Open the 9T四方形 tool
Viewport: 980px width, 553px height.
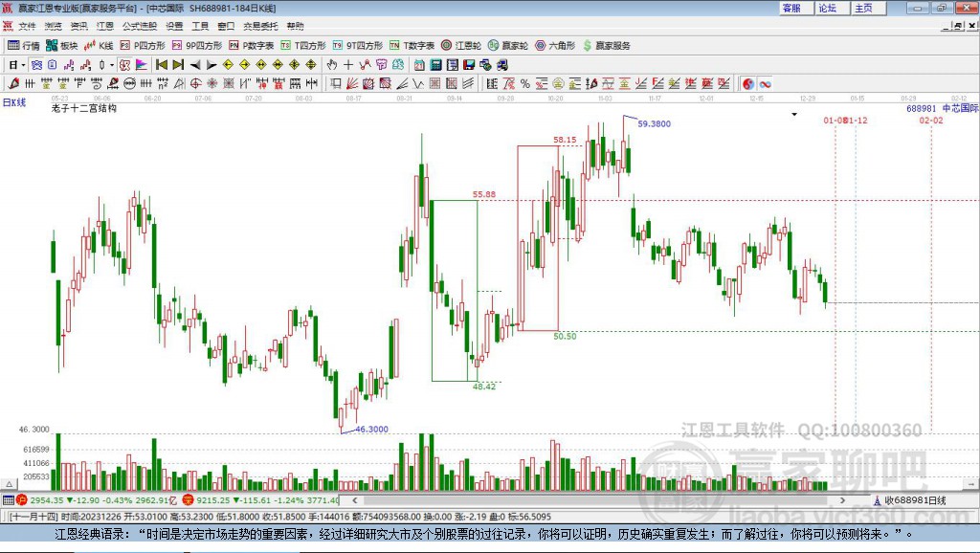[358, 46]
